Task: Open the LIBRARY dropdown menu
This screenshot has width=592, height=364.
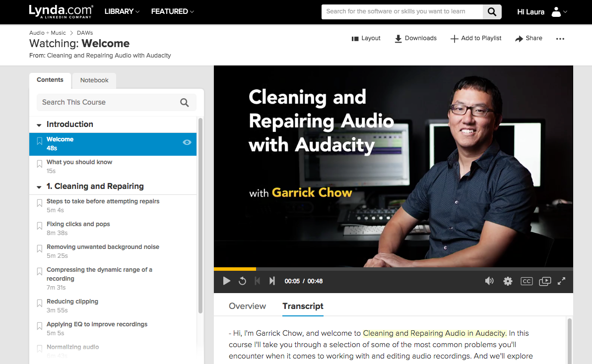Action: 122,12
